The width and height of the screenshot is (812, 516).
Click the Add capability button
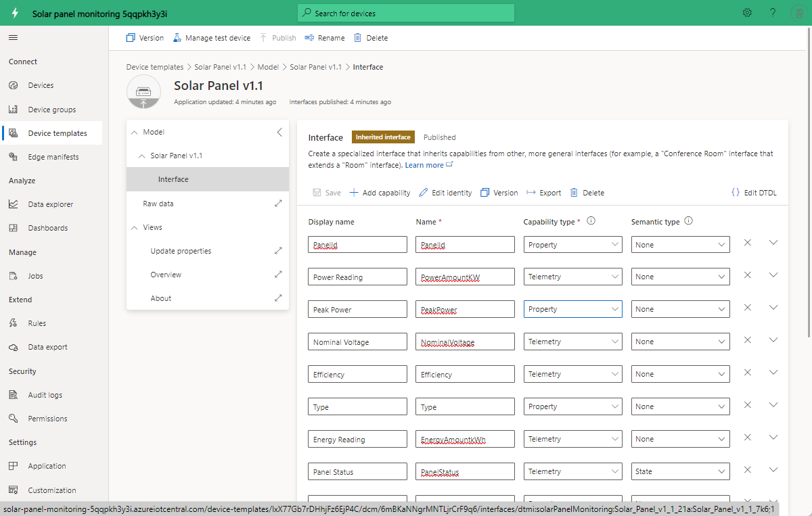click(380, 193)
